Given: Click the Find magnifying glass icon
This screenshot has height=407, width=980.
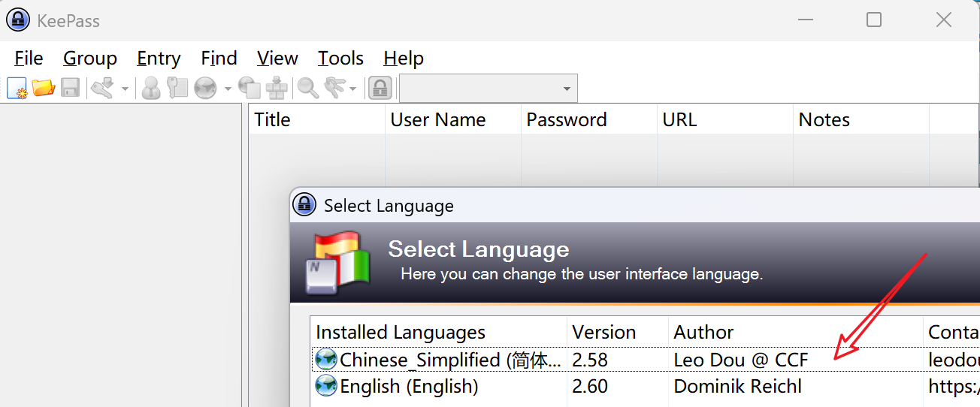Looking at the screenshot, I should coord(308,88).
